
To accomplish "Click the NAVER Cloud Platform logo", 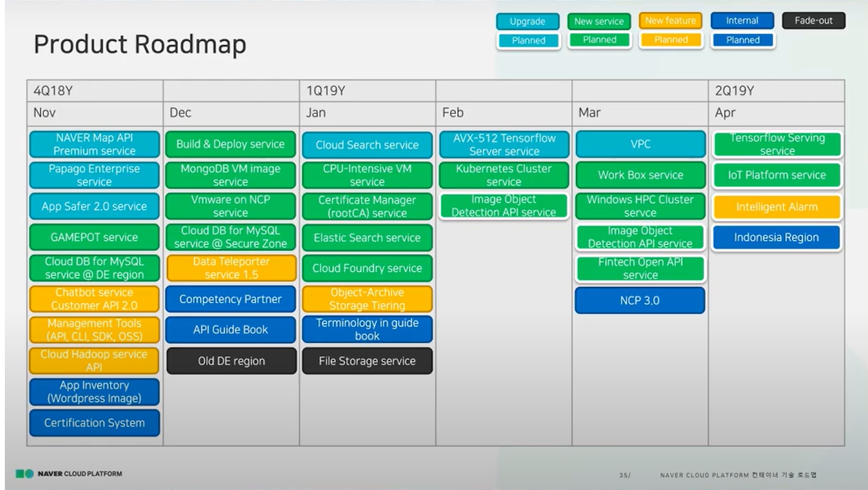I will pyautogui.click(x=68, y=474).
